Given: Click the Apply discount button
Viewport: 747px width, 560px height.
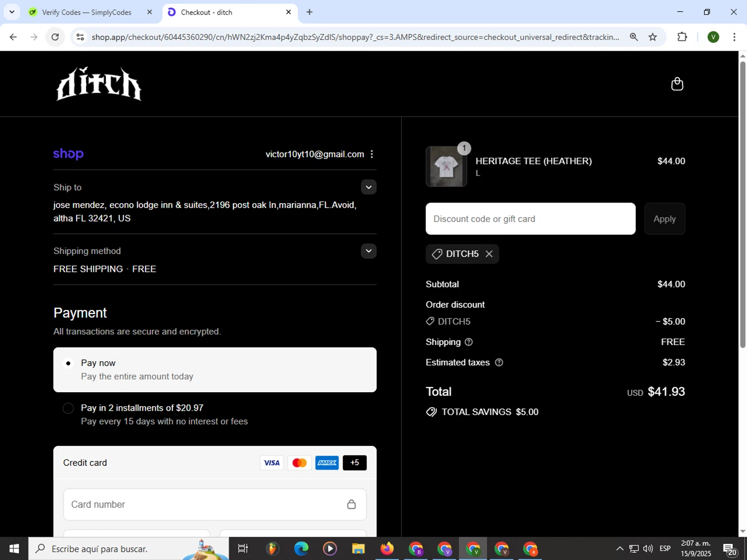Looking at the screenshot, I should tap(664, 219).
